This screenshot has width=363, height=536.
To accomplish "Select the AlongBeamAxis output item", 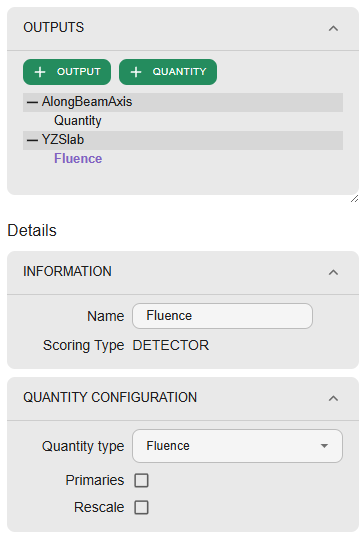I will point(183,102).
